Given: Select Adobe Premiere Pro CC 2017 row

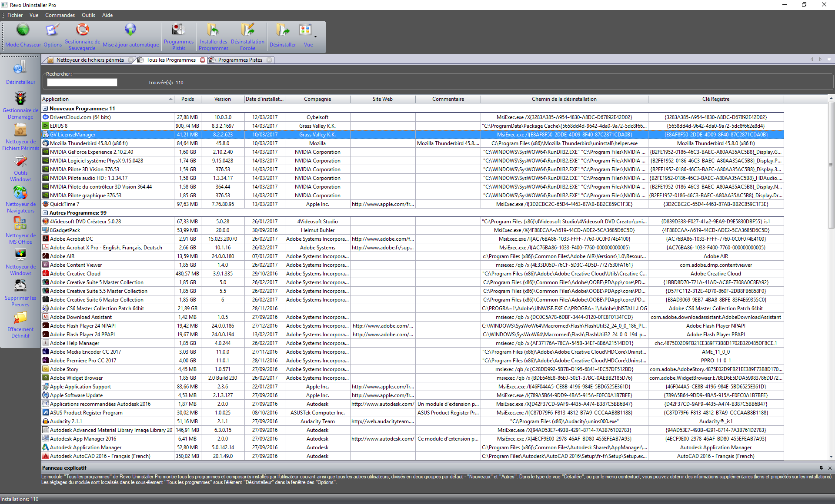Looking at the screenshot, I should 413,361.
